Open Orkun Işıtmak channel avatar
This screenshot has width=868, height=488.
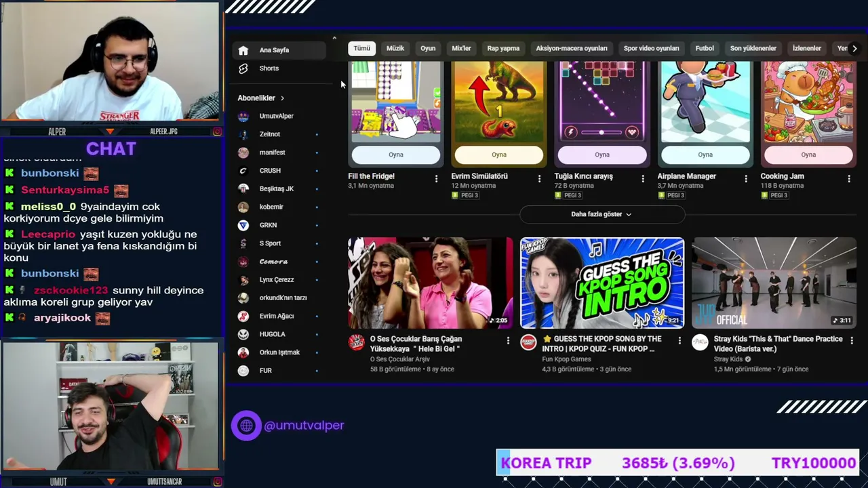[243, 352]
